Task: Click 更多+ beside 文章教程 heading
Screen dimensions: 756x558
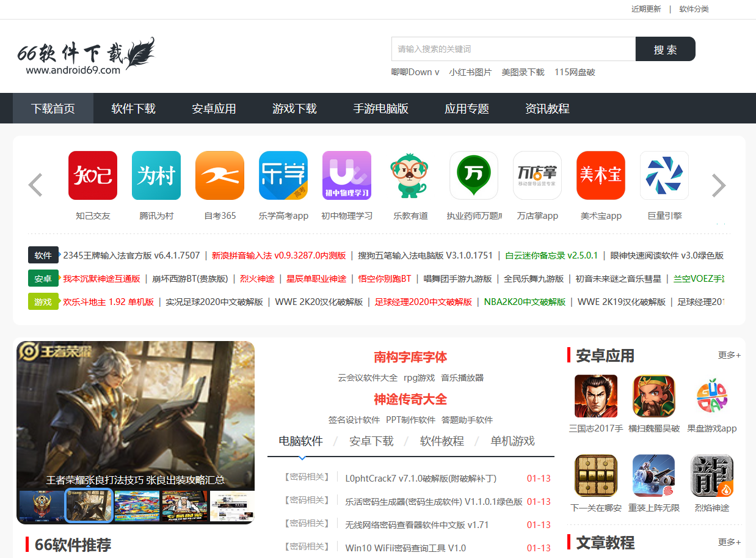Action: pyautogui.click(x=729, y=542)
